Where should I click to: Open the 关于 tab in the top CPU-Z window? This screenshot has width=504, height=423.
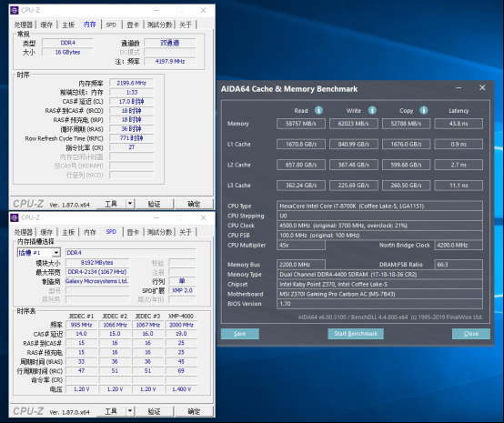pyautogui.click(x=186, y=25)
